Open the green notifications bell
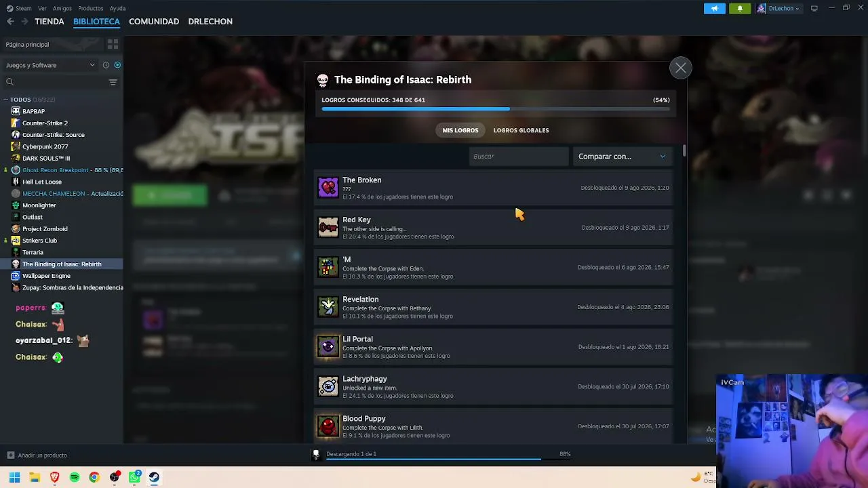This screenshot has width=868, height=488. [x=740, y=8]
